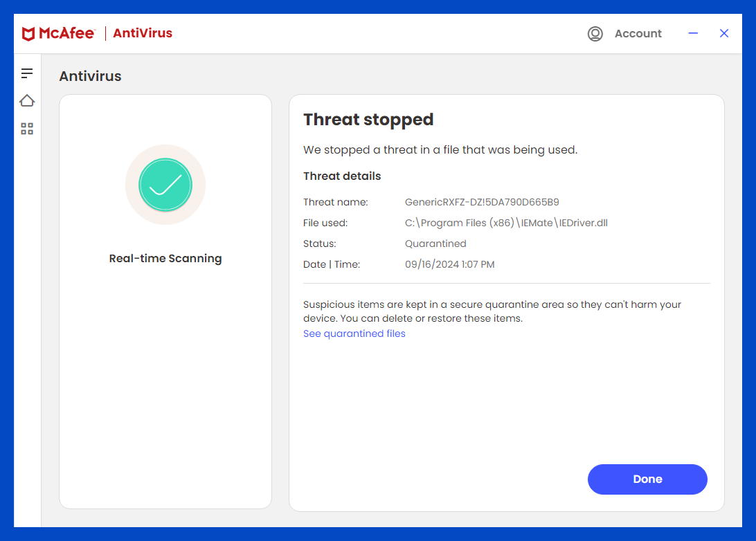Open the Account label in header
The height and width of the screenshot is (541, 756).
pyautogui.click(x=638, y=34)
